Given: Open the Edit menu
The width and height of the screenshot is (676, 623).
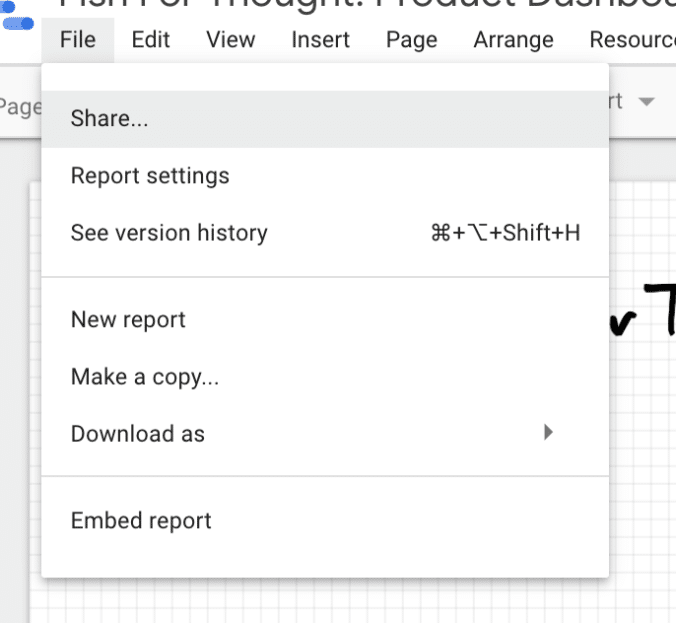Looking at the screenshot, I should point(151,40).
